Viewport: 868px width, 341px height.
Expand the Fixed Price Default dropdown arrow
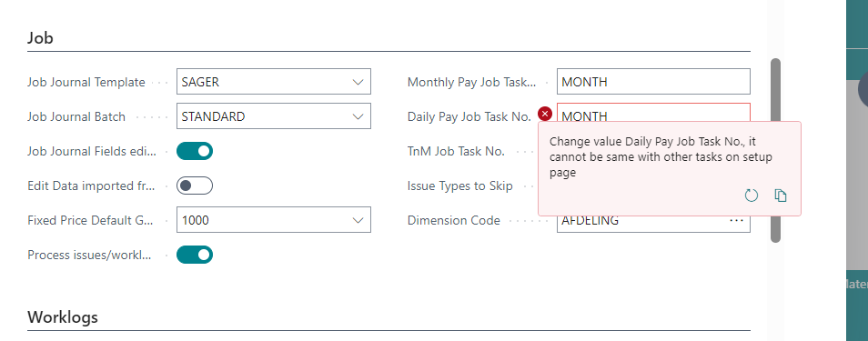[358, 220]
